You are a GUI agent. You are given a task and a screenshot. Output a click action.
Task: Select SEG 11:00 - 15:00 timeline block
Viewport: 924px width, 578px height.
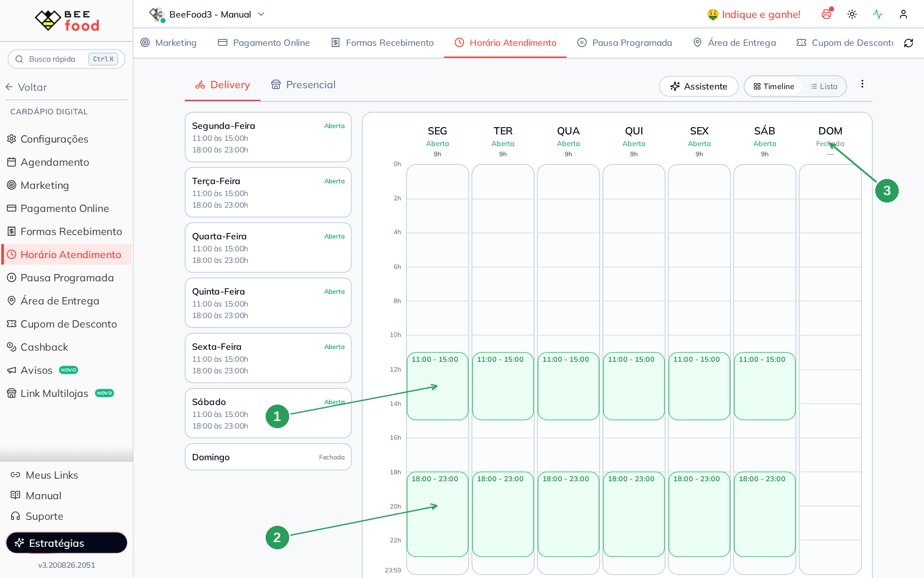coord(438,386)
